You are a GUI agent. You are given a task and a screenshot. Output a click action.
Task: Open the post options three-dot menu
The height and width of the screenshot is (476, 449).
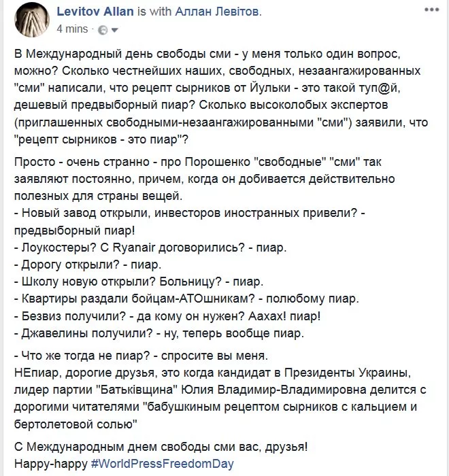(x=432, y=10)
